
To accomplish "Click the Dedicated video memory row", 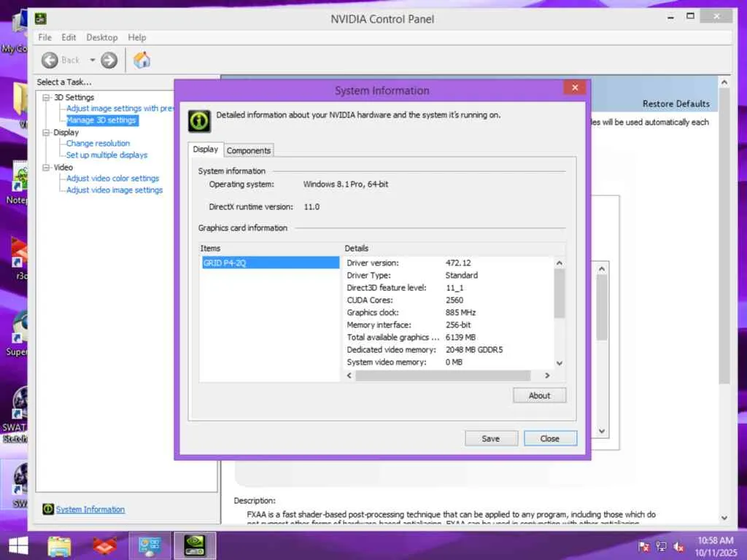I will click(x=449, y=349).
